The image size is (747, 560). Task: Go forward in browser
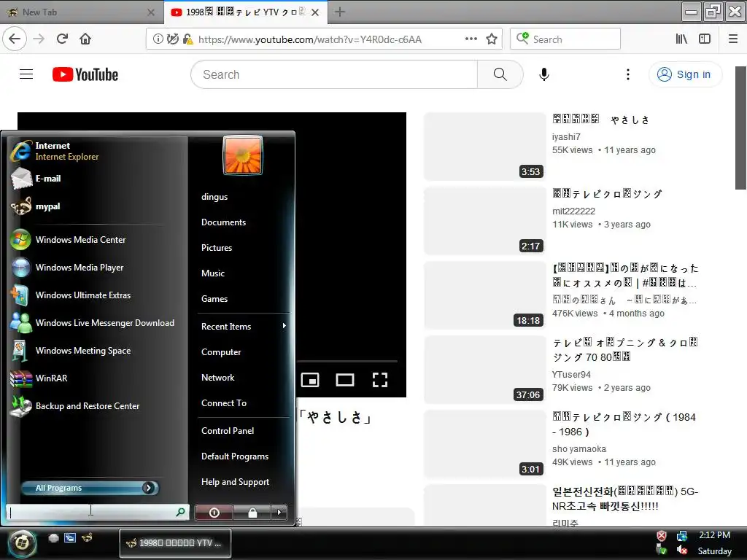coord(39,39)
